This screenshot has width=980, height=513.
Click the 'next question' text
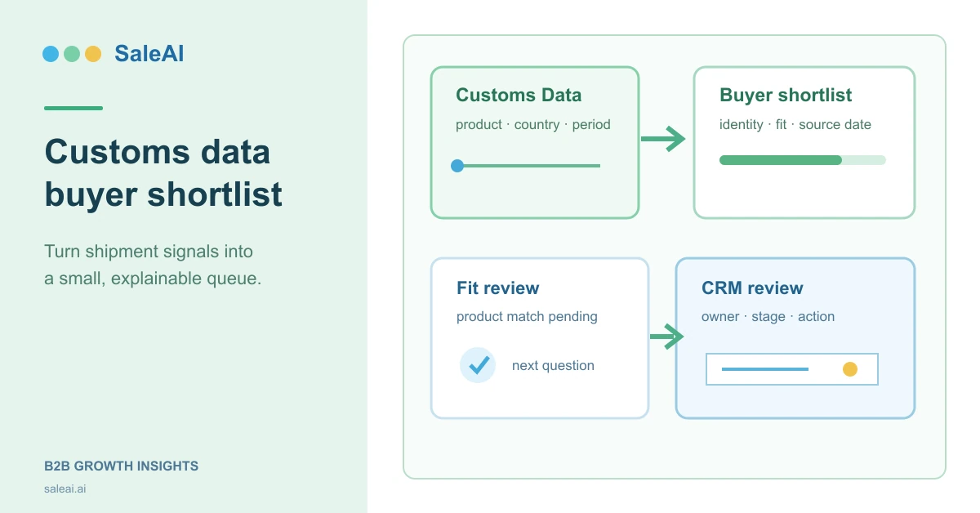[x=553, y=366]
